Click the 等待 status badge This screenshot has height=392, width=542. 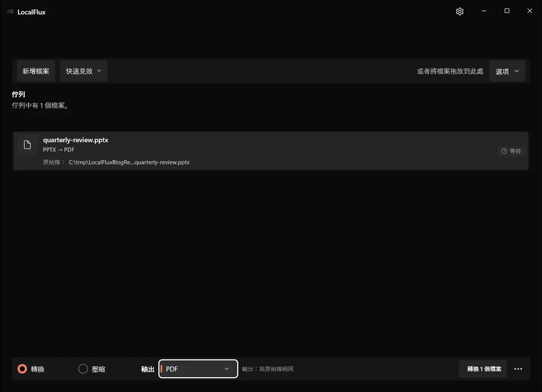pyautogui.click(x=511, y=151)
